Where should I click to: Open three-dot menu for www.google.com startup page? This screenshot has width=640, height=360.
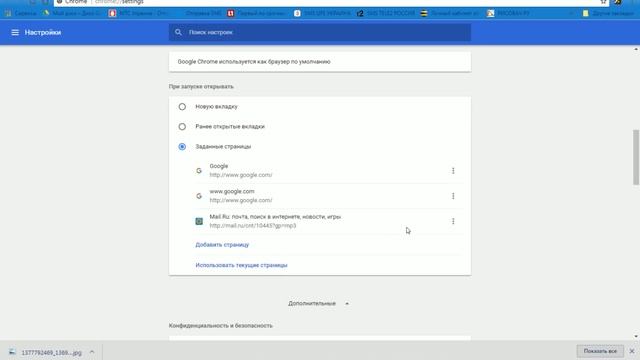453,196
